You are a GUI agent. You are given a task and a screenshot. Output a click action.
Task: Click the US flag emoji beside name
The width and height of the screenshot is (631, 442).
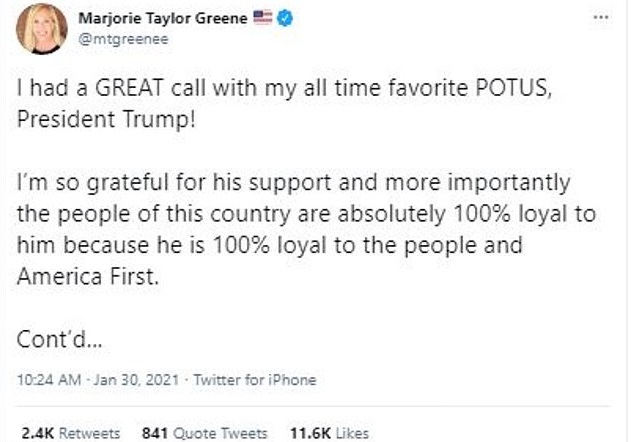(x=264, y=19)
